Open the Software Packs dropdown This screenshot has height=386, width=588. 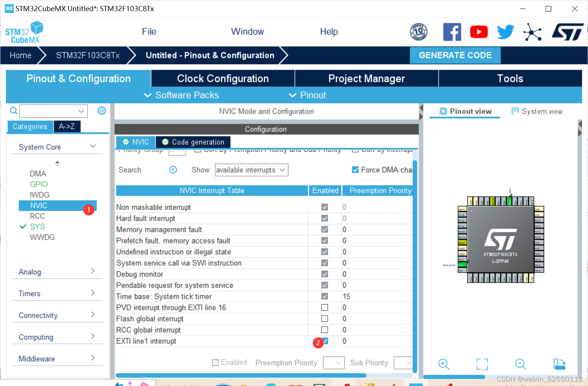tap(181, 95)
